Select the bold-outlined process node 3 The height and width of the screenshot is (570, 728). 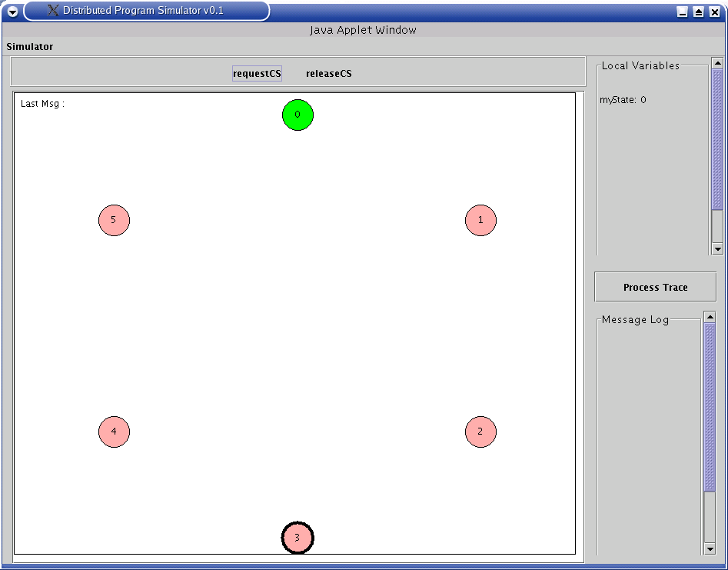tap(298, 538)
